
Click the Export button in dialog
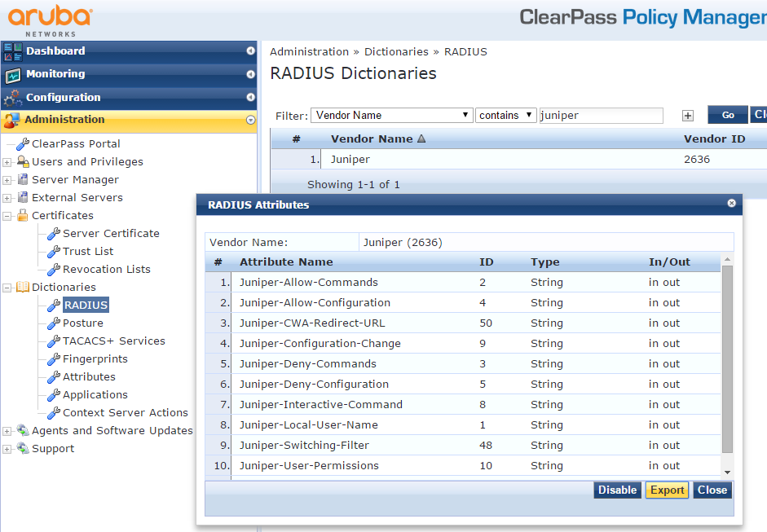[x=668, y=490]
